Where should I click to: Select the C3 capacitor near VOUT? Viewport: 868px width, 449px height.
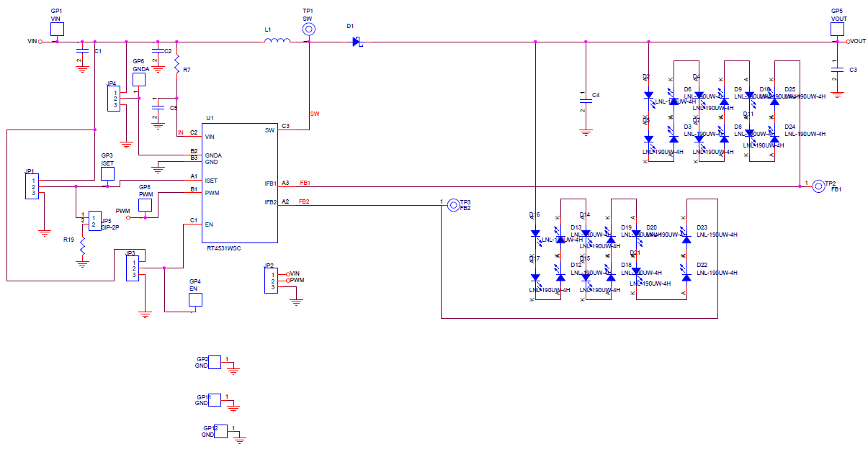pyautogui.click(x=836, y=70)
